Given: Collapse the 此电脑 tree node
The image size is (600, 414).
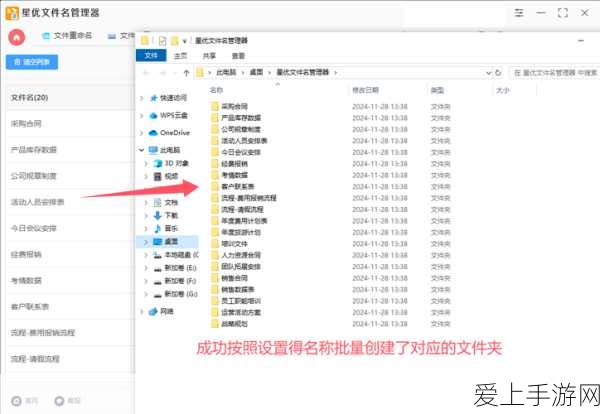Looking at the screenshot, I should click(142, 150).
